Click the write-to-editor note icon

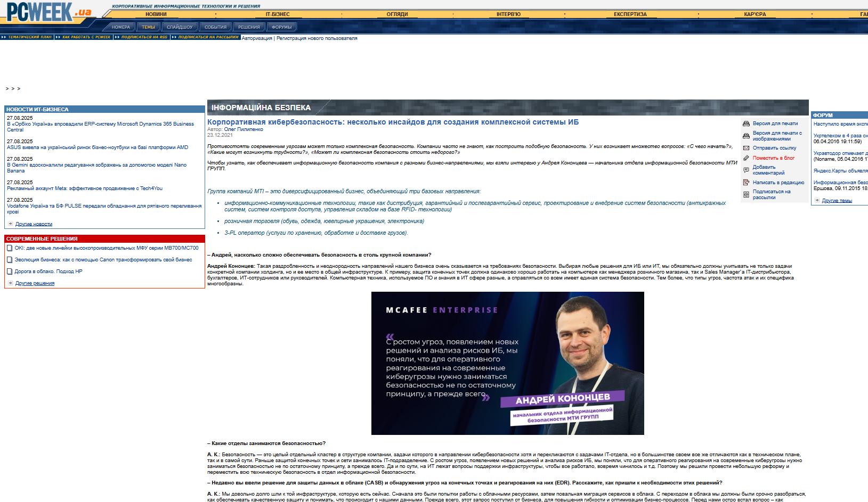(x=746, y=183)
